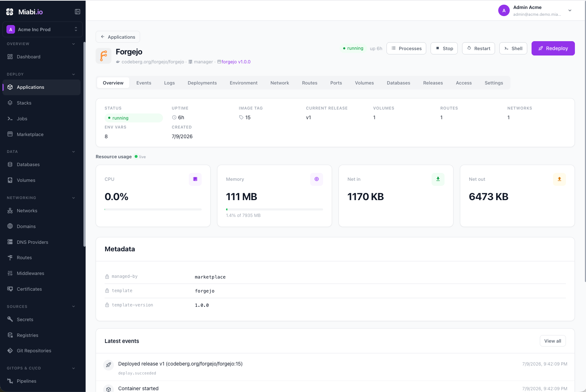586x392 pixels.
Task: Click the Miabi.io logo icon
Action: pos(10,12)
